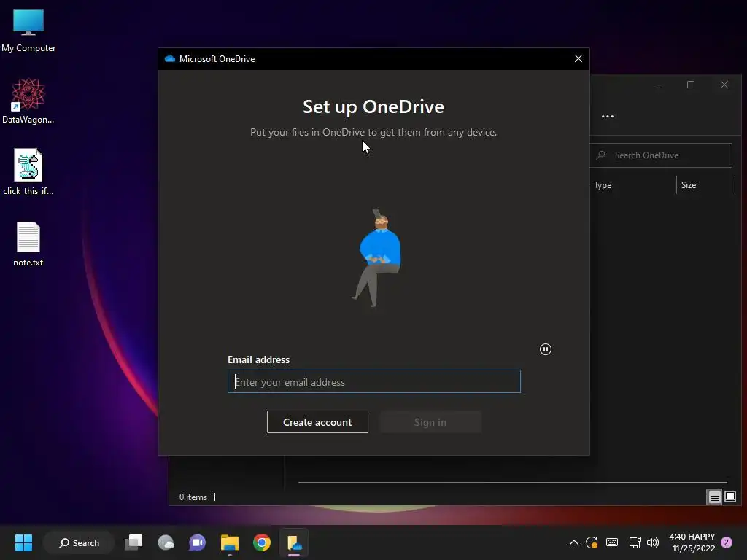Open the notification badge showing 2
Image resolution: width=747 pixels, height=560 pixels.
727,542
